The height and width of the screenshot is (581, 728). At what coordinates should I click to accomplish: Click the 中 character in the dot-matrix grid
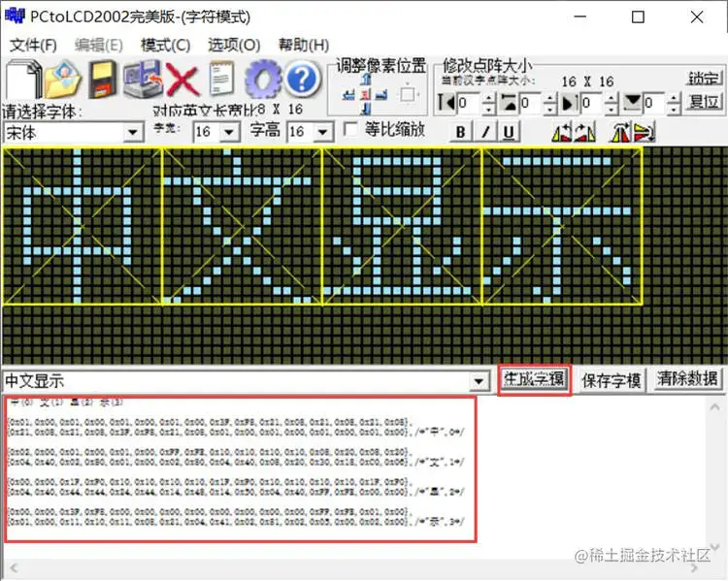(x=83, y=226)
